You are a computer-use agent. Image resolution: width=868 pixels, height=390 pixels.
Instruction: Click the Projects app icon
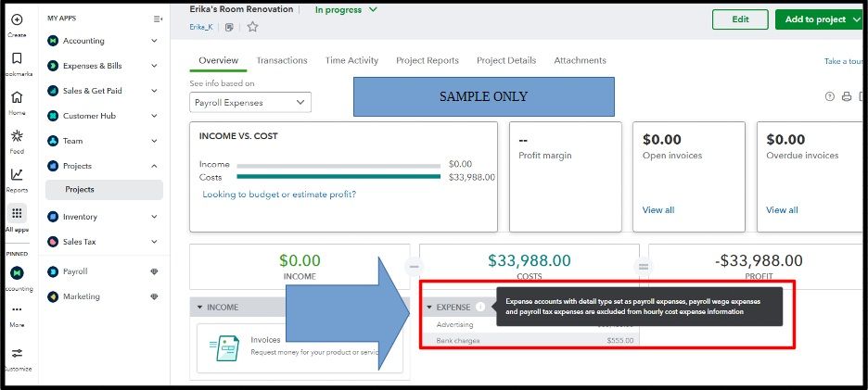tap(53, 166)
